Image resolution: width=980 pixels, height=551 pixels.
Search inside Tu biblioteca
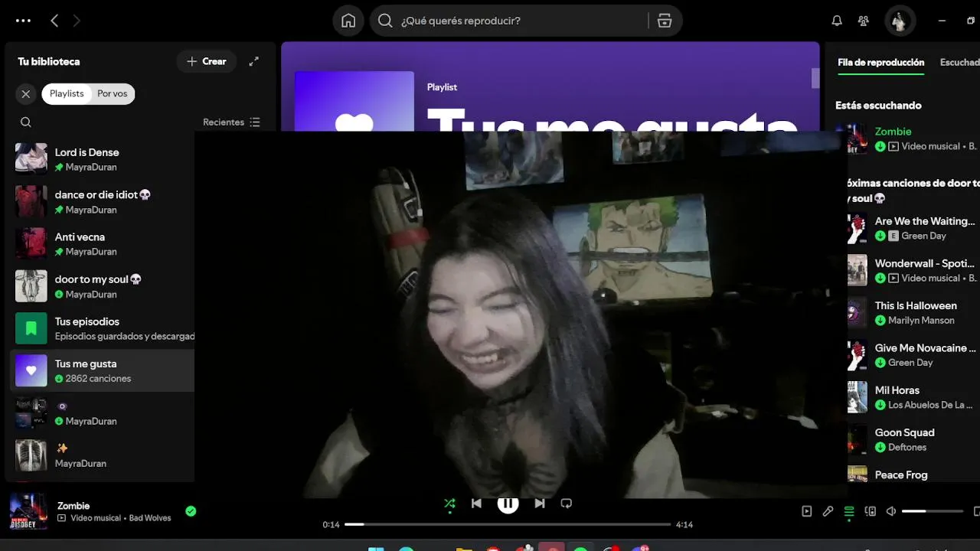click(x=26, y=122)
